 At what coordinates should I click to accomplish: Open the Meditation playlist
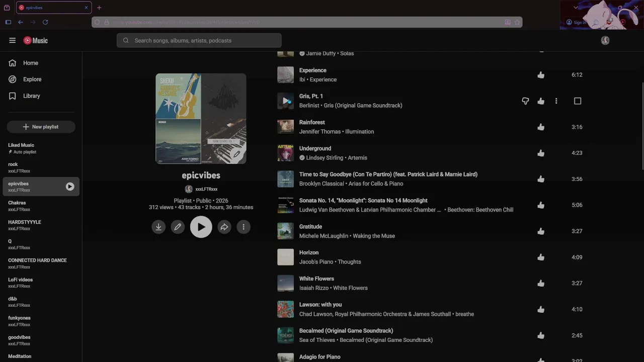[41, 356]
